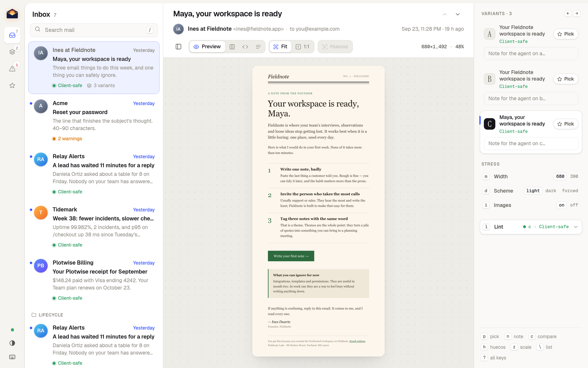Click the note field for variant A

coord(531,54)
